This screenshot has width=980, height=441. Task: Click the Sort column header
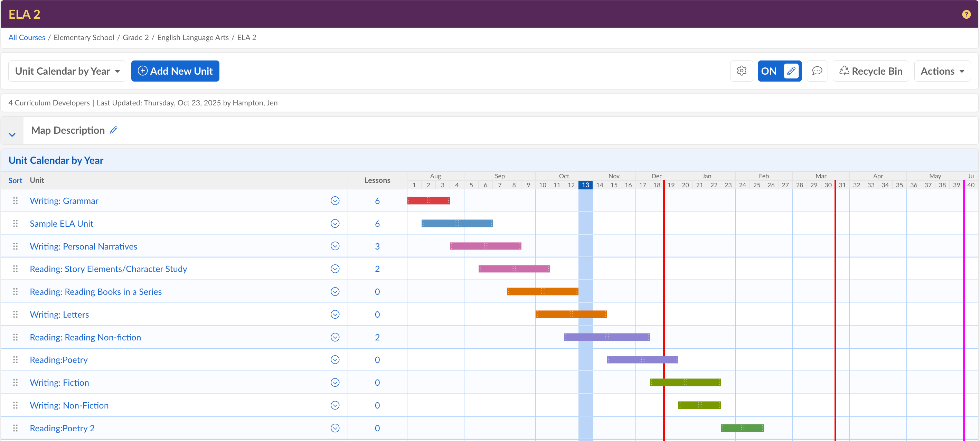(15, 180)
